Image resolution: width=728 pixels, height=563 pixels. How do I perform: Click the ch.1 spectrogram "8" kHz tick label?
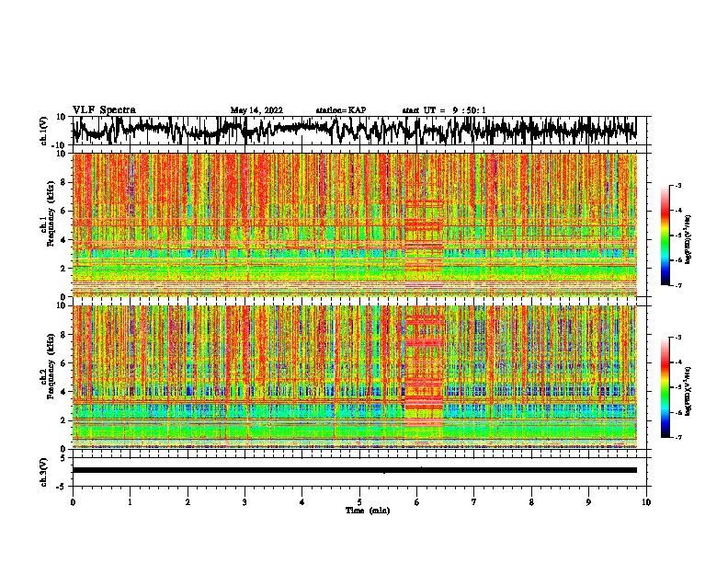pos(63,182)
